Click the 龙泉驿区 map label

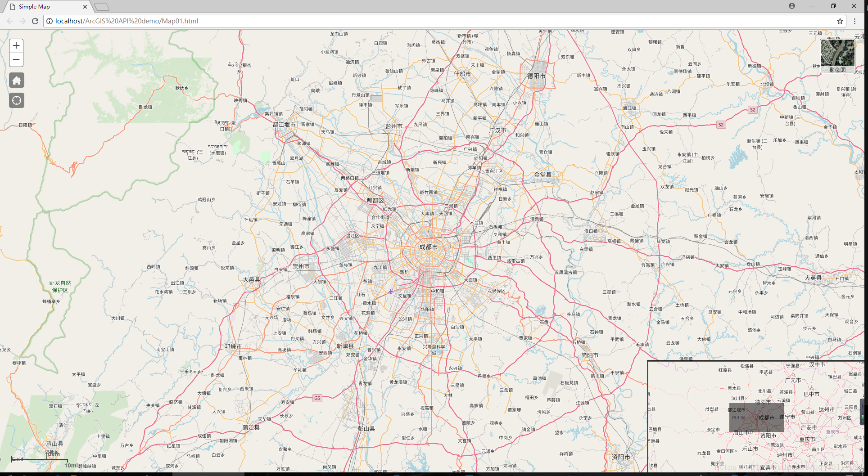(496, 291)
